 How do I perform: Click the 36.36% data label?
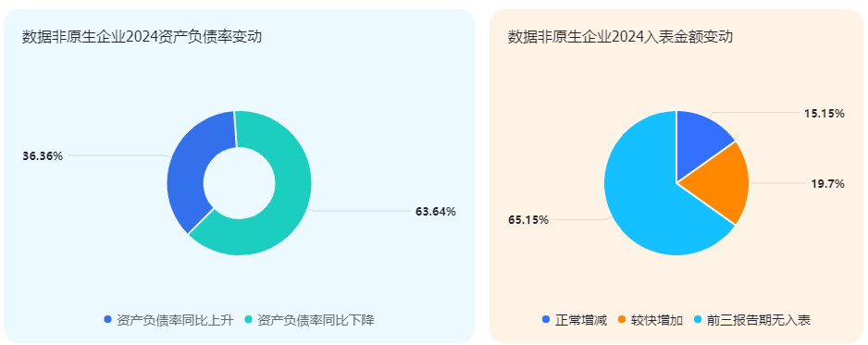coord(43,156)
